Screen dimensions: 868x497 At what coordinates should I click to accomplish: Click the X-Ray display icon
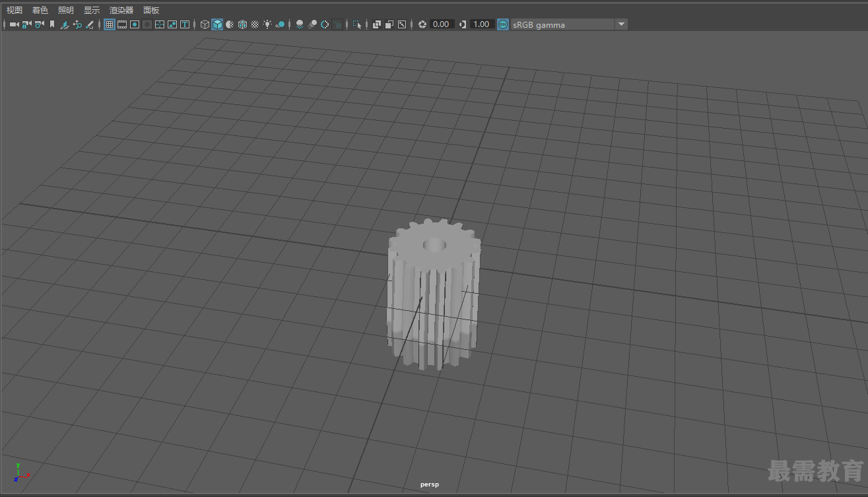pyautogui.click(x=376, y=24)
